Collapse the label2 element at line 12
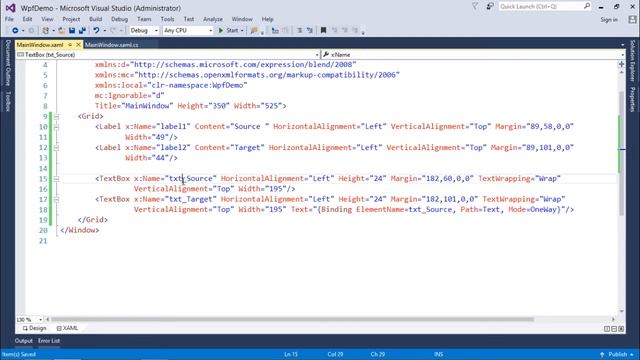640x360 pixels. click(x=56, y=148)
